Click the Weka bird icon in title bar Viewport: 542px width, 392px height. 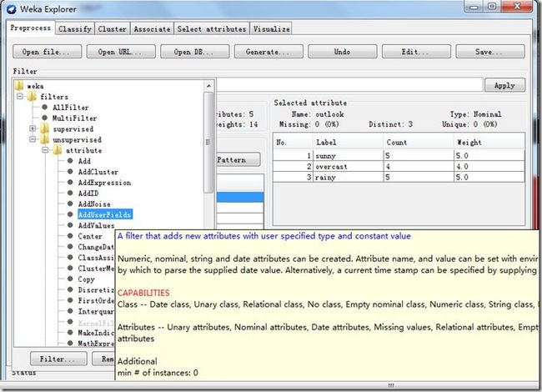click(x=11, y=8)
